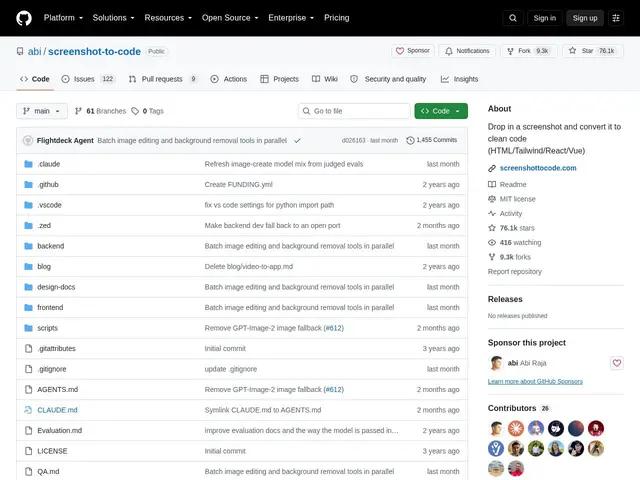The width and height of the screenshot is (640, 480).
Task: Open the Contributors 26 heading link
Action: 519,408
